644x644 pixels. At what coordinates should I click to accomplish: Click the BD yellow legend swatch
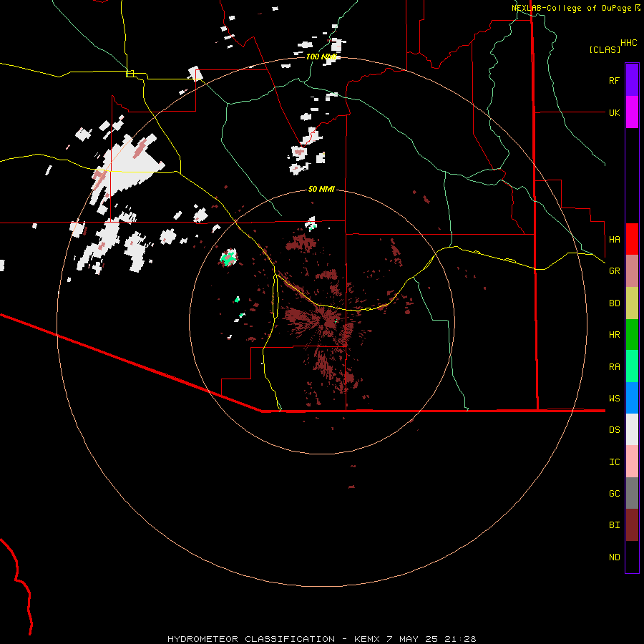coord(632,303)
